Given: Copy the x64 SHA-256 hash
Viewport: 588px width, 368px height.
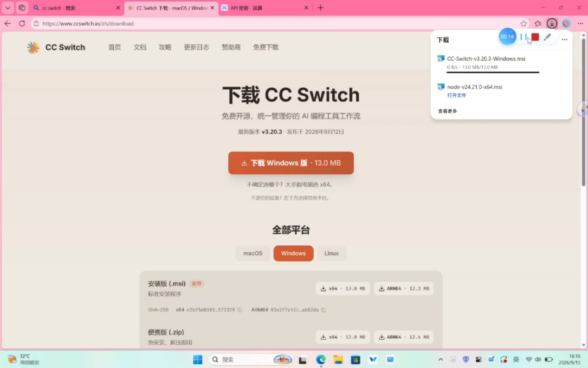Looking at the screenshot, I should (240, 310).
